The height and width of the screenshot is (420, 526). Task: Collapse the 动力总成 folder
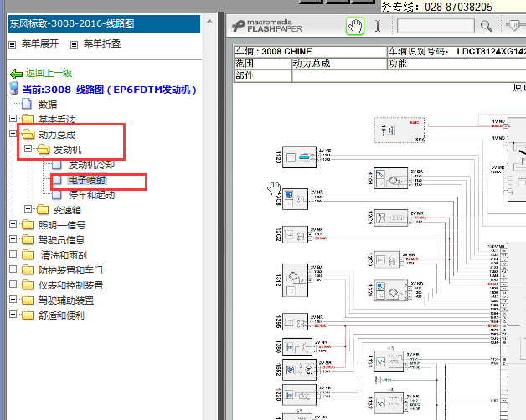(x=13, y=133)
